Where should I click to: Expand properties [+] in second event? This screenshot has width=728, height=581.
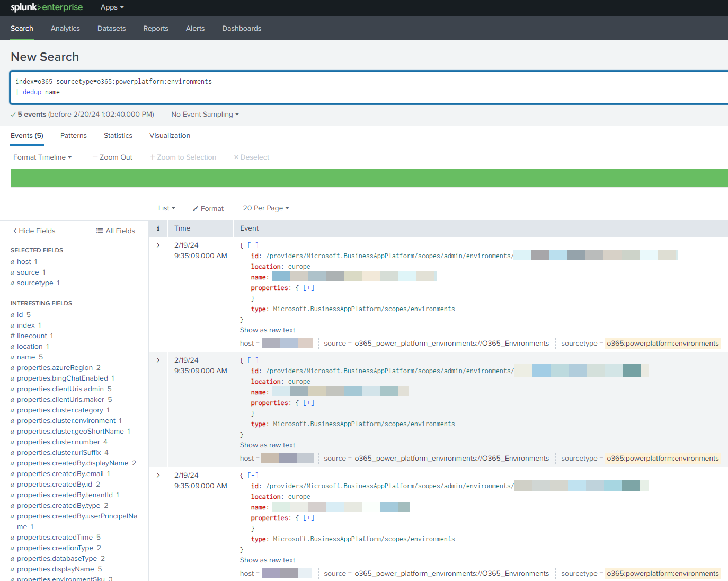click(308, 403)
